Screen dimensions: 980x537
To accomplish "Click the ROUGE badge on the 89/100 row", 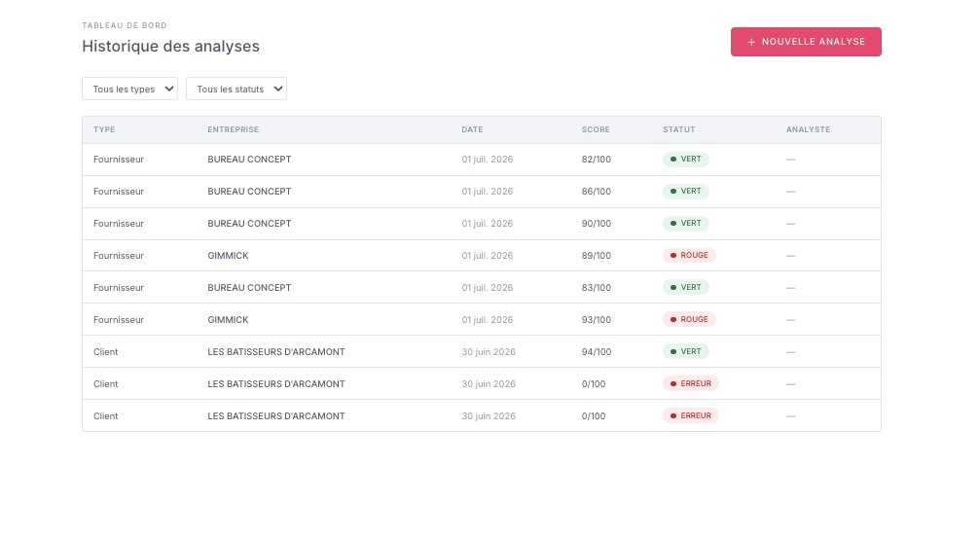I will pos(689,256).
